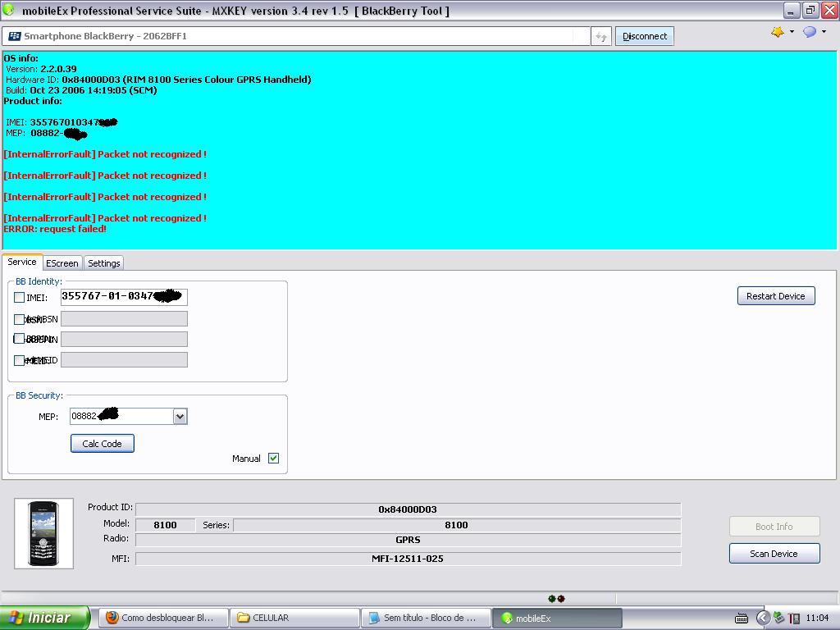
Task: Click the BSN input field
Action: click(x=125, y=319)
